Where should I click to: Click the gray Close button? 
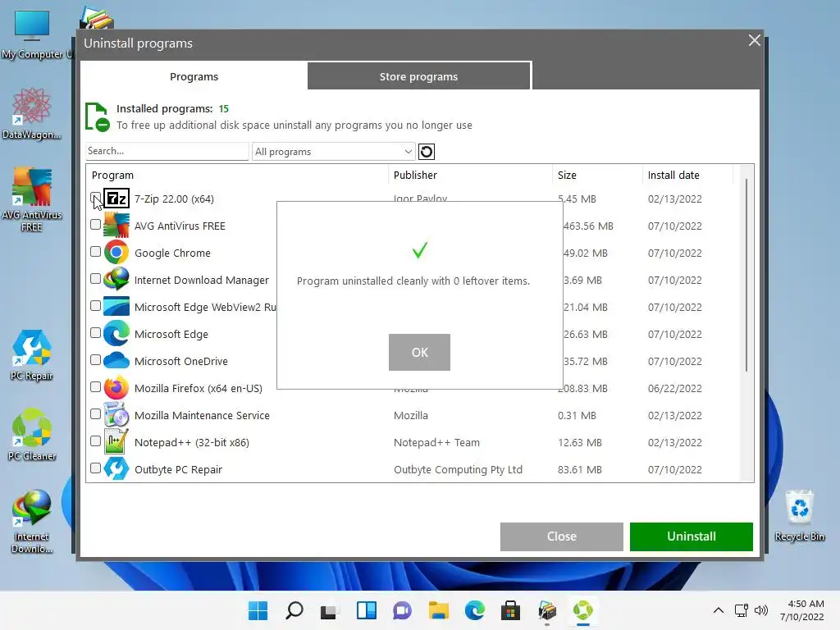click(x=561, y=536)
